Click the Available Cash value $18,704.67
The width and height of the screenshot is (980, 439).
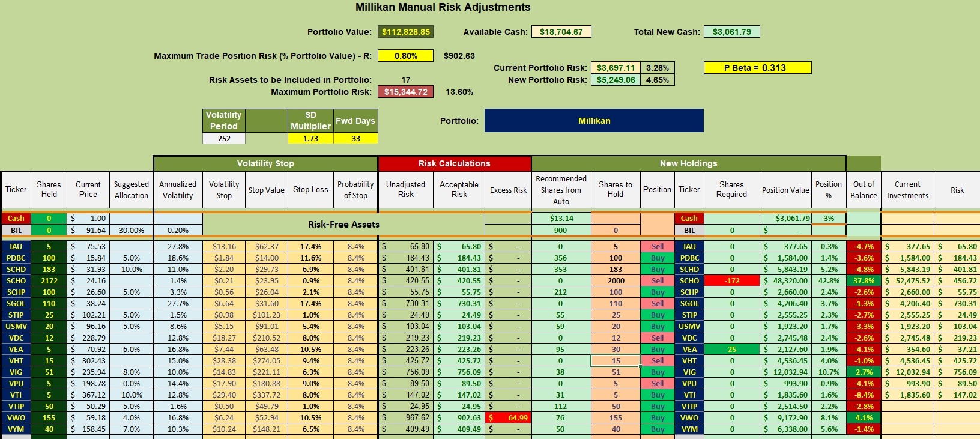(561, 32)
